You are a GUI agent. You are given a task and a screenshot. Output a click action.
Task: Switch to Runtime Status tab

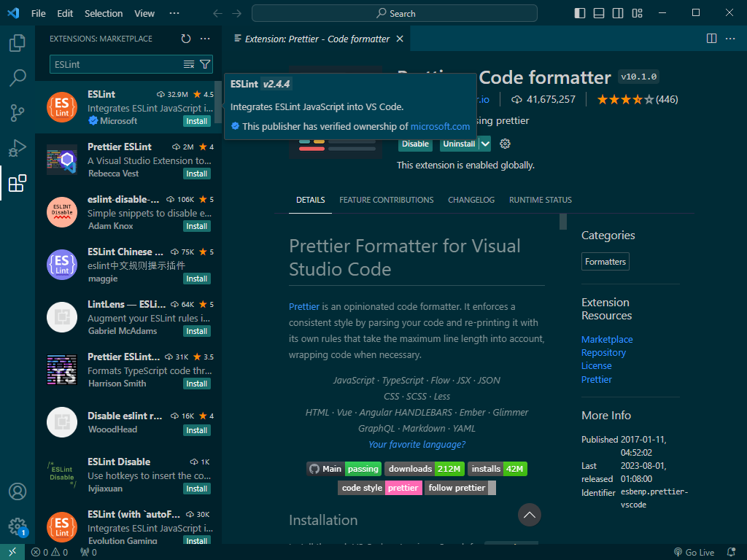(x=541, y=200)
